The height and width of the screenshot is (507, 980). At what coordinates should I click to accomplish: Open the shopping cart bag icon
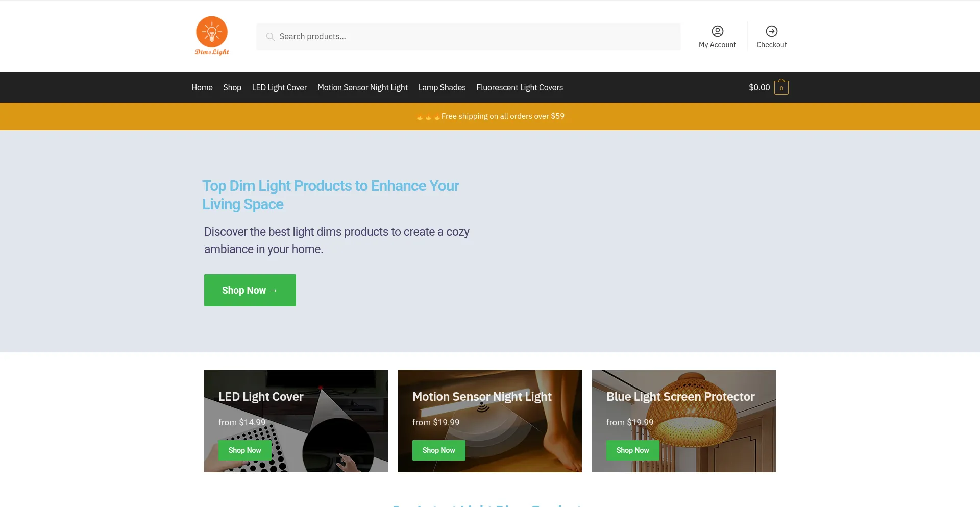click(x=781, y=88)
